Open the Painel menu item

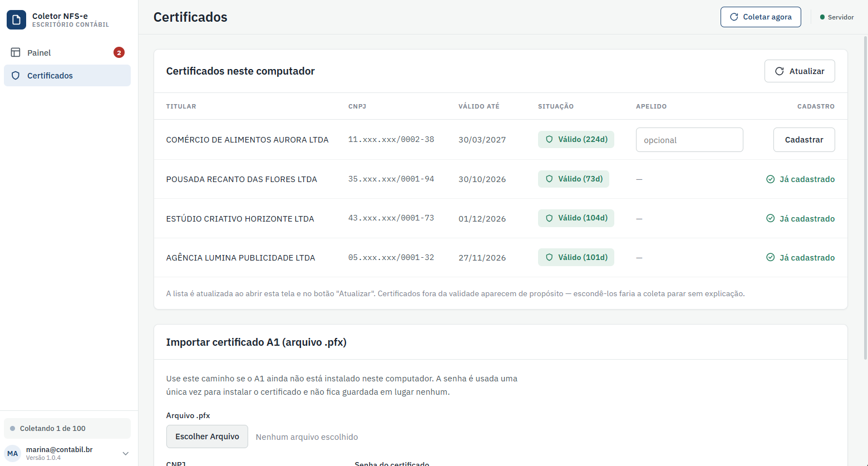click(x=67, y=52)
